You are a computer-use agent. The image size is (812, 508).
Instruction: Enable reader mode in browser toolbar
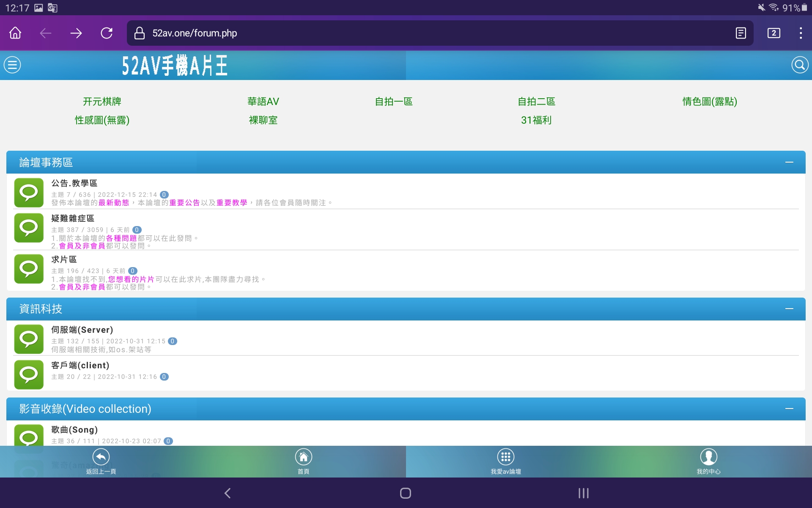click(x=740, y=33)
